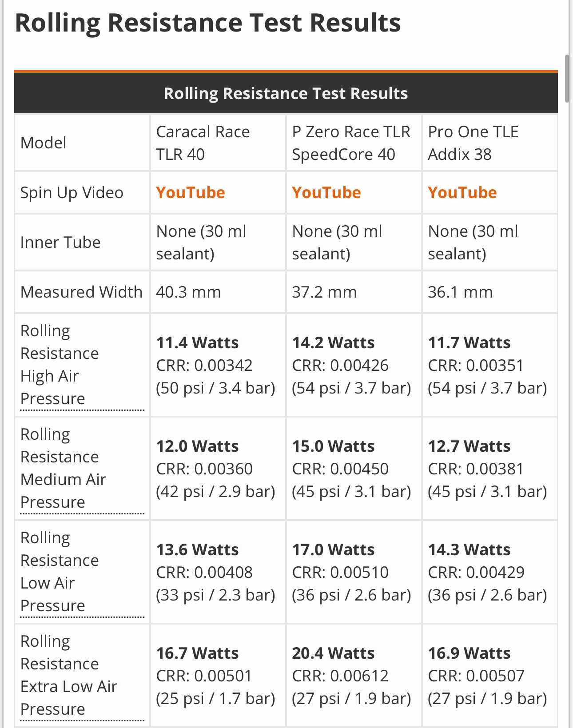Click the 11.4 Watts result
Image resolution: width=573 pixels, height=728 pixels.
click(x=197, y=343)
